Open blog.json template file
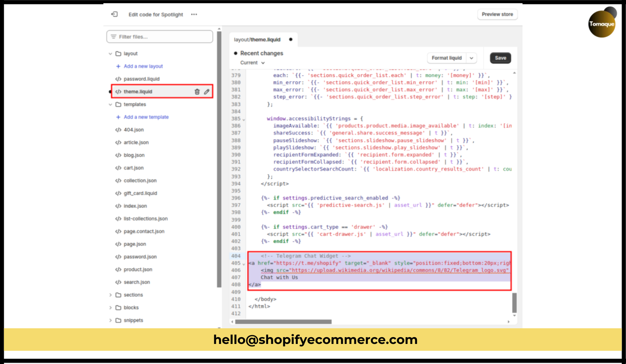Image resolution: width=626 pixels, height=364 pixels. click(x=134, y=155)
